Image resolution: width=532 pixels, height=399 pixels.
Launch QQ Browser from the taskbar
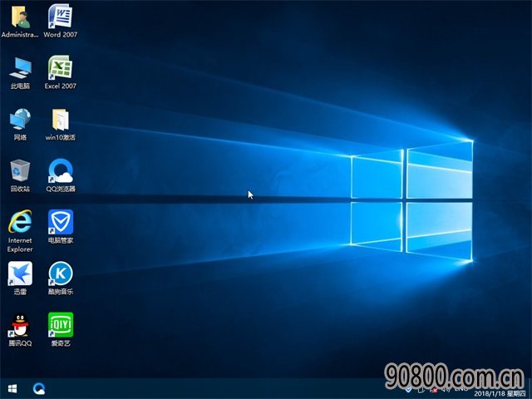coord(39,388)
